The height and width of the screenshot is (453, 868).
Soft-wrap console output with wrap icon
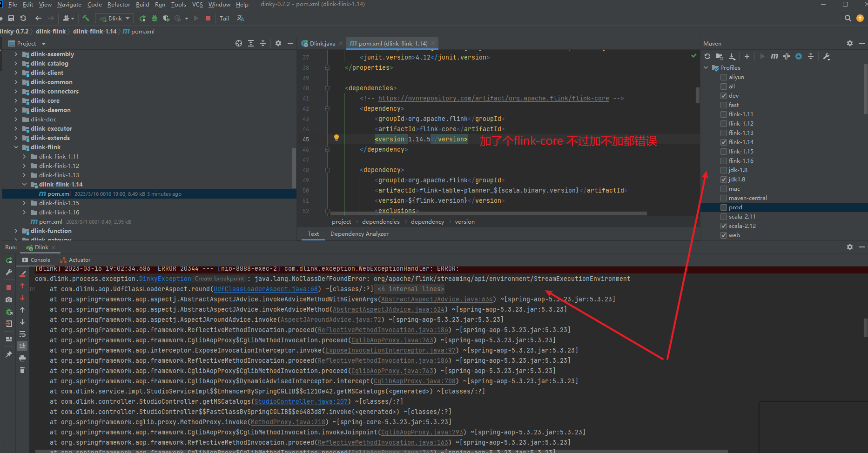point(22,334)
